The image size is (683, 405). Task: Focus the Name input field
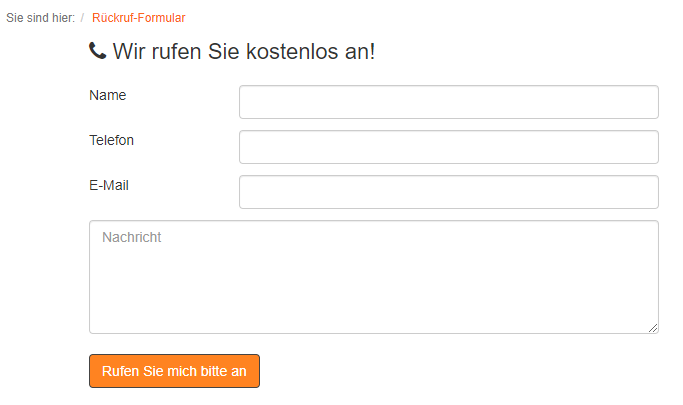(x=449, y=102)
